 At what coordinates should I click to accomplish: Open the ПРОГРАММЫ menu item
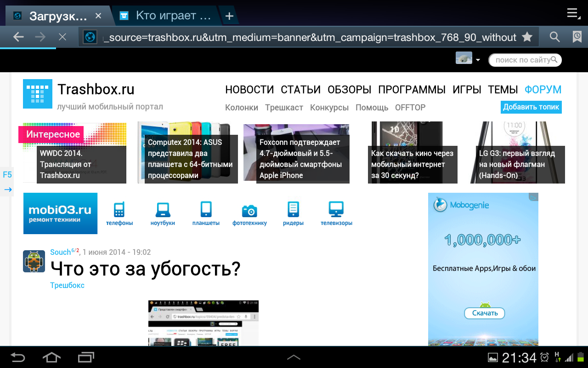412,90
